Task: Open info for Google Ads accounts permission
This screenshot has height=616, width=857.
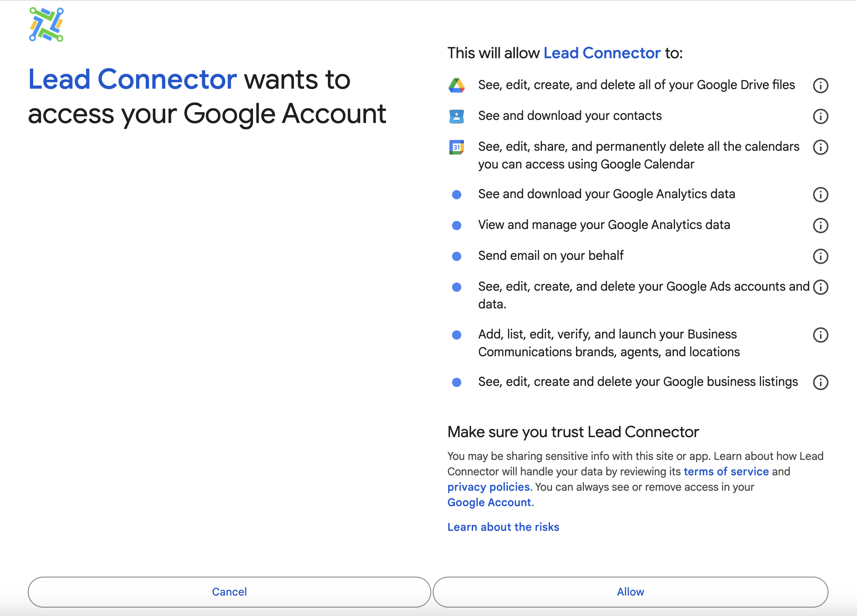Action: [x=820, y=287]
